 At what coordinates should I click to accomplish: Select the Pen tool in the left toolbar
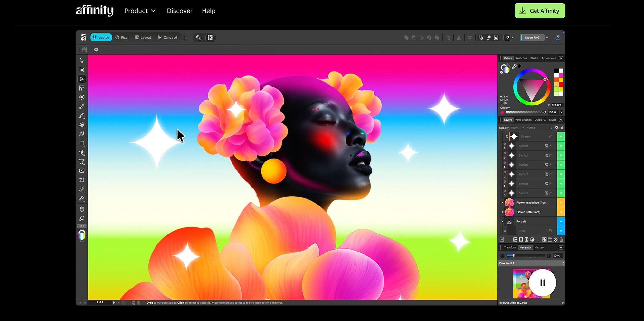82,106
